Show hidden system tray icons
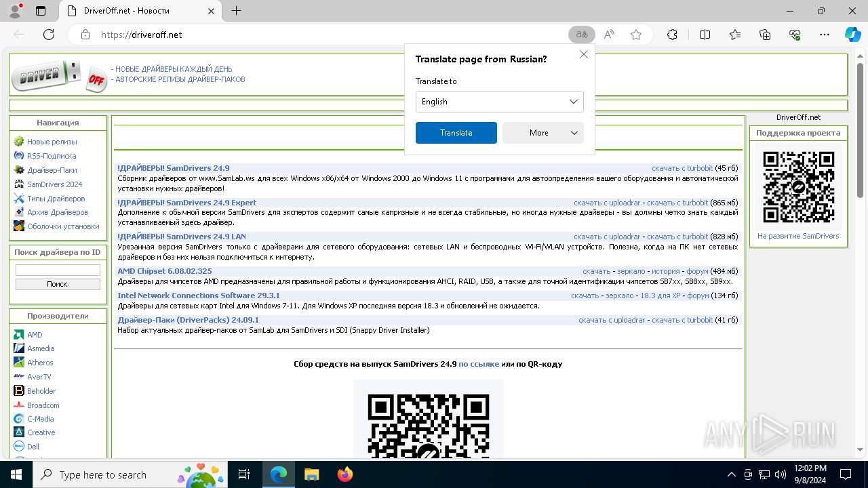This screenshot has height=488, width=868. 731,474
